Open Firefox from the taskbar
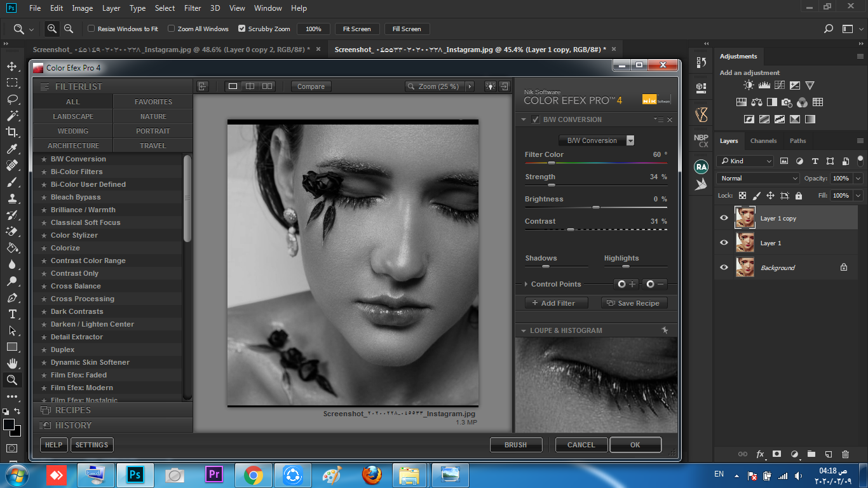The image size is (868, 488). coord(372,475)
